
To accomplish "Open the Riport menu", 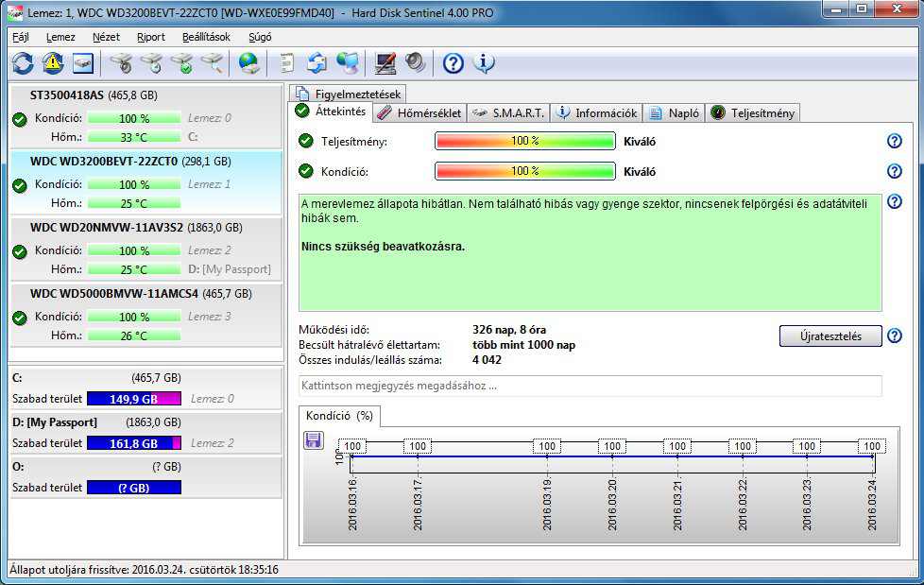I will point(151,37).
